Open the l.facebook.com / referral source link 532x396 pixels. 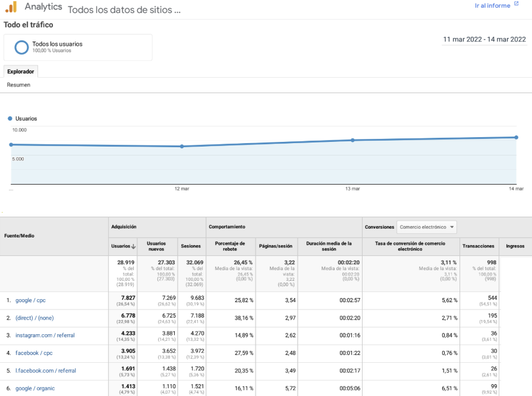coord(45,370)
